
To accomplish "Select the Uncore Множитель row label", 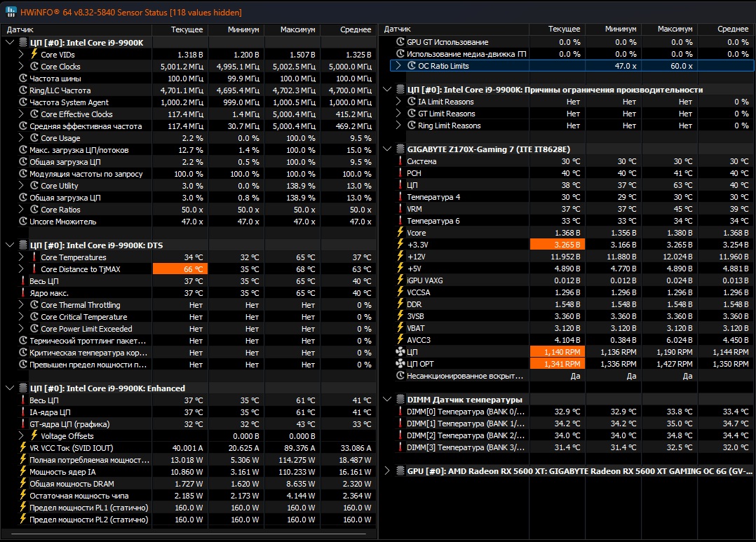I will pos(62,222).
